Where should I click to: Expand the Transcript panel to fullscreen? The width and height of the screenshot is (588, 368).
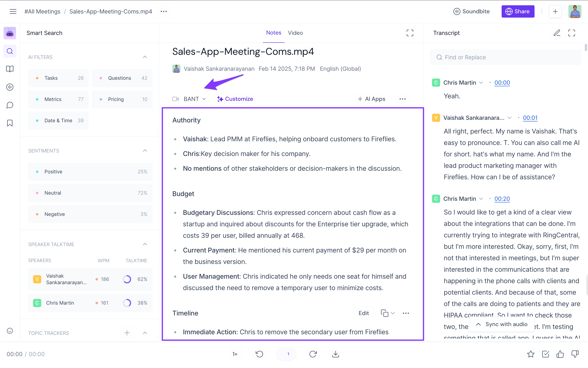(x=571, y=33)
